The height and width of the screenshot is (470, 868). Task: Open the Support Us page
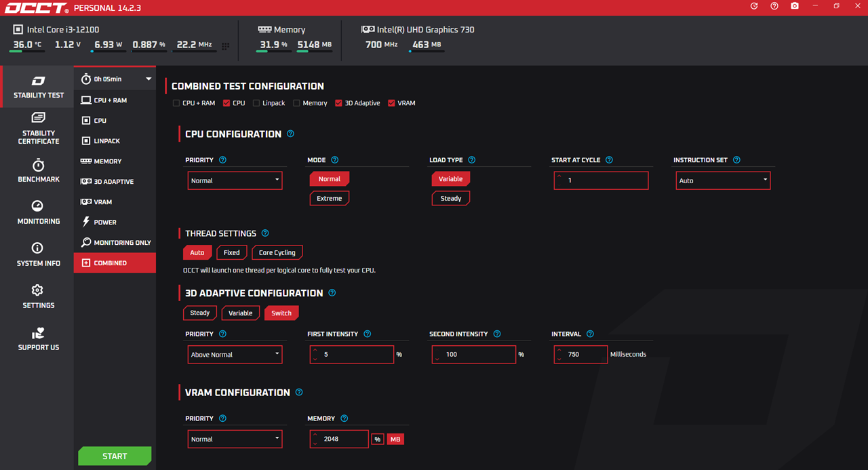(x=39, y=339)
